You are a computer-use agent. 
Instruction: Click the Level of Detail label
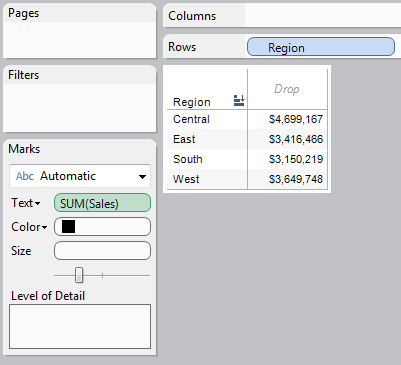[48, 296]
